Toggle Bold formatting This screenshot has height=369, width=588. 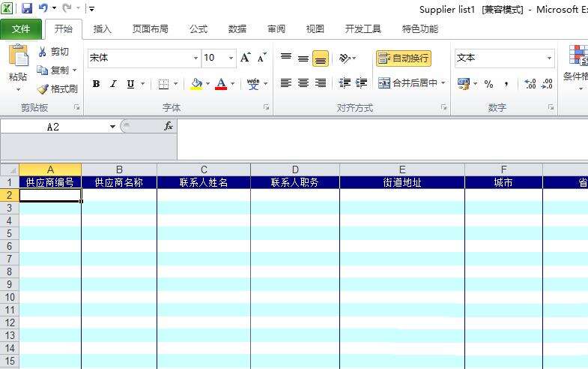pyautogui.click(x=96, y=84)
